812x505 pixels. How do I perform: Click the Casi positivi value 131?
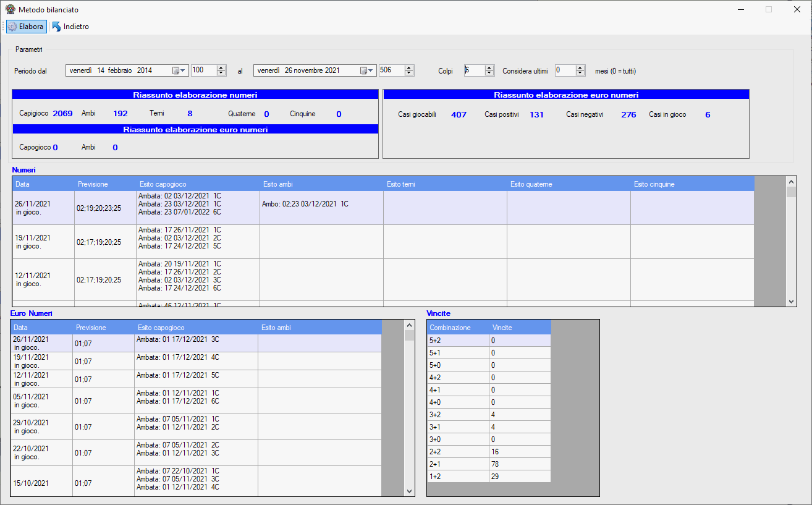tap(536, 114)
